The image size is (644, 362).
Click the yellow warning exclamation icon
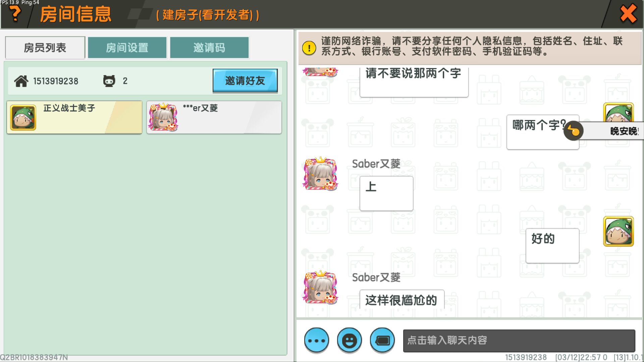click(309, 48)
